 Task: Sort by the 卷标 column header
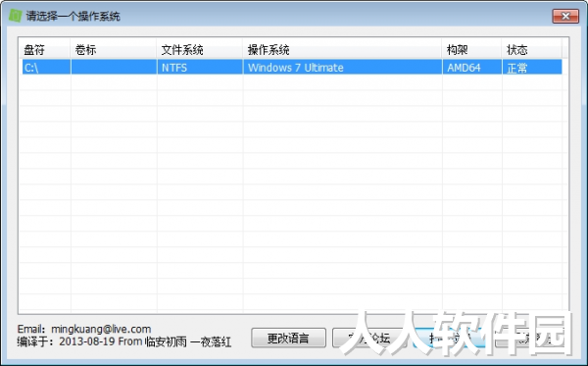pyautogui.click(x=114, y=49)
